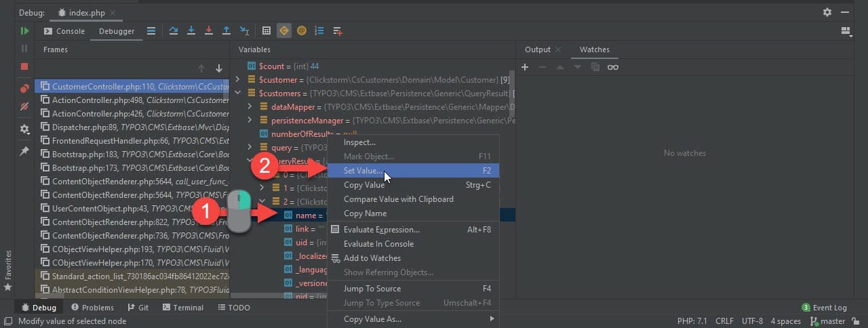Select the Debugger tab
The height and width of the screenshot is (328, 868).
(x=117, y=31)
